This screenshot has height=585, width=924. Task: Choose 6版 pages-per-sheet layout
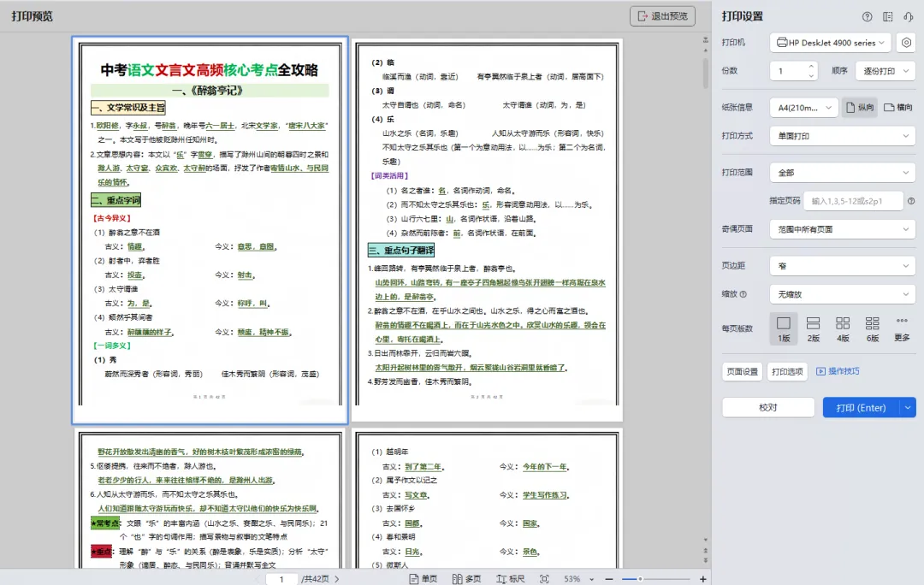pos(872,328)
